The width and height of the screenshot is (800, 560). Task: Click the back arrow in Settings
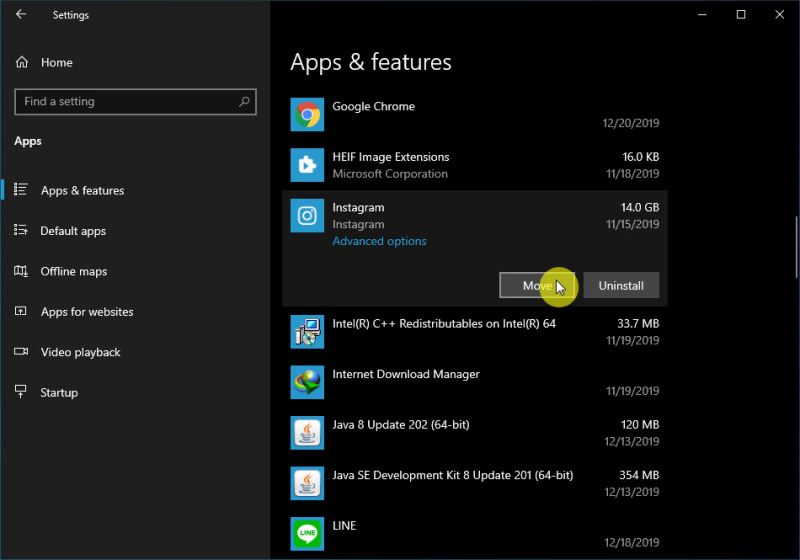click(21, 15)
